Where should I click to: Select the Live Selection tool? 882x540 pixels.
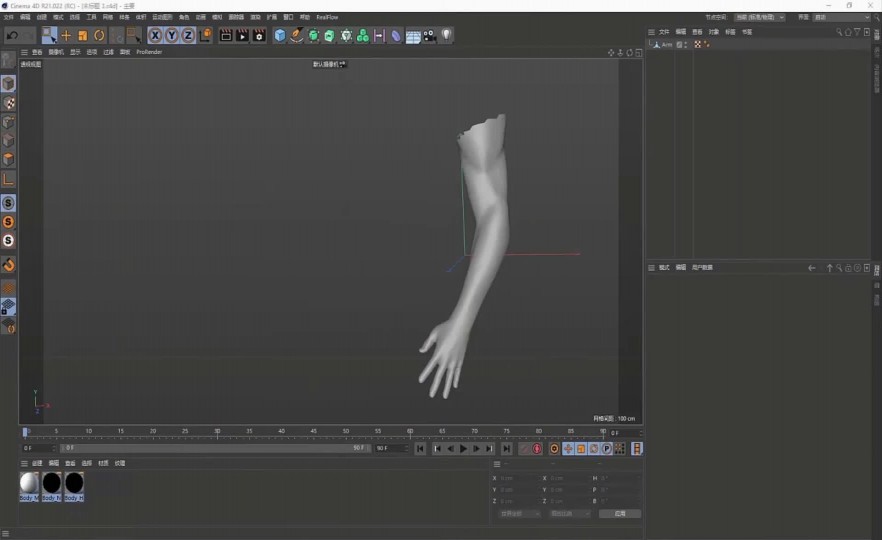(50, 35)
